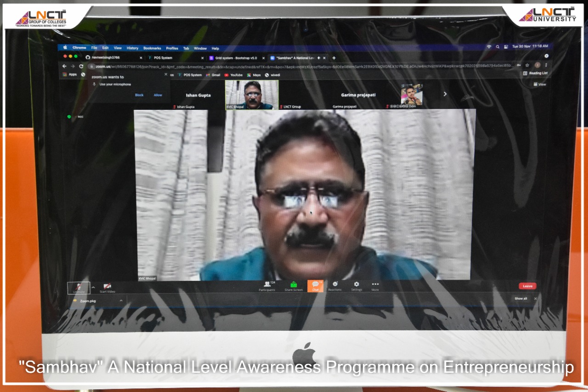Dismiss the zoom.us permission popup
588x392 pixels.
coord(166,74)
